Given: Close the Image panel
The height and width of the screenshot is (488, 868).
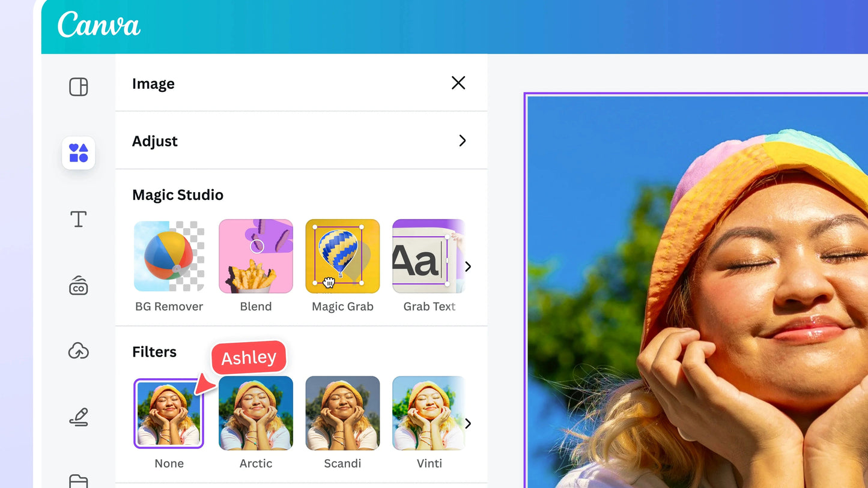Looking at the screenshot, I should coord(458,83).
